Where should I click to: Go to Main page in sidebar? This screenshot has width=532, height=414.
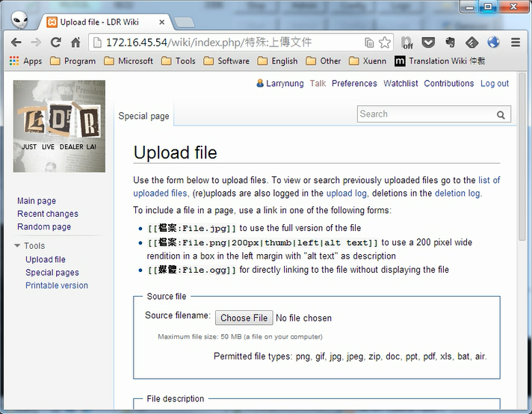[x=37, y=201]
